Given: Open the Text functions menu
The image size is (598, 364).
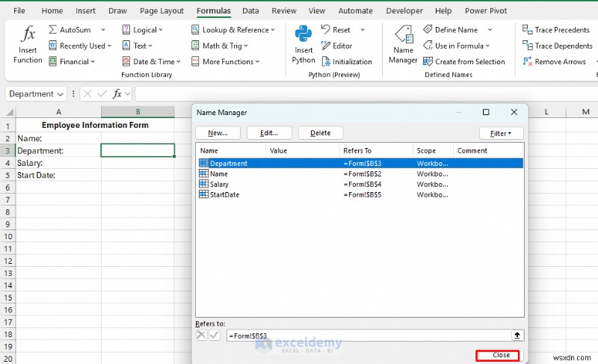Looking at the screenshot, I should (138, 46).
